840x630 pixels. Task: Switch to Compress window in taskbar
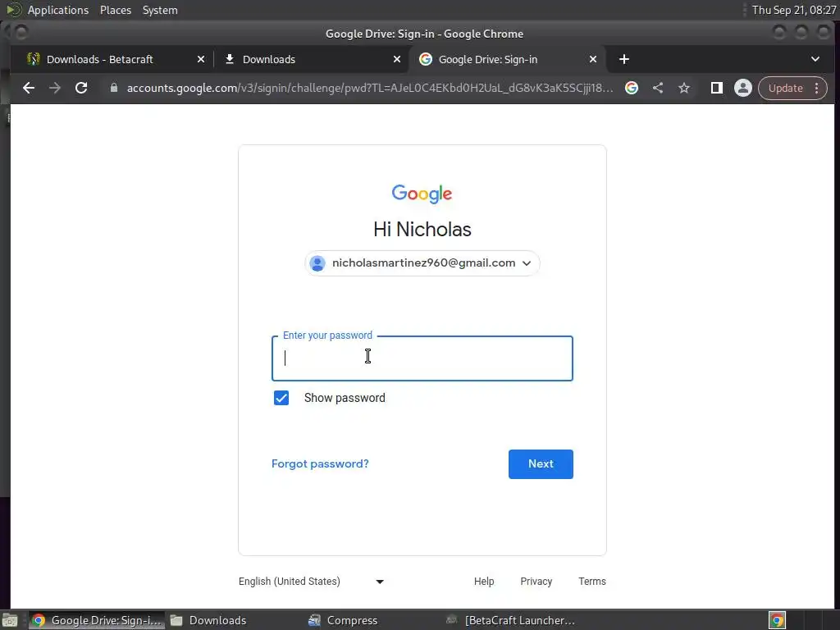pyautogui.click(x=344, y=620)
